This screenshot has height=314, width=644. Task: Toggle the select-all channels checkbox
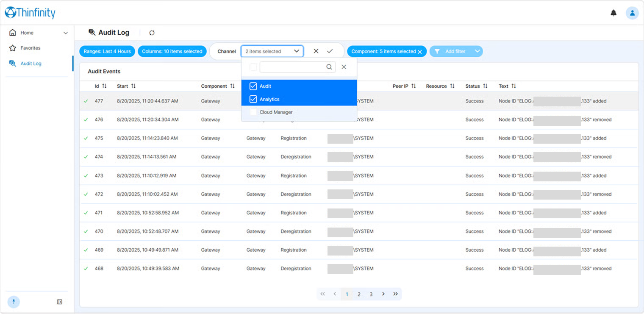[253, 67]
